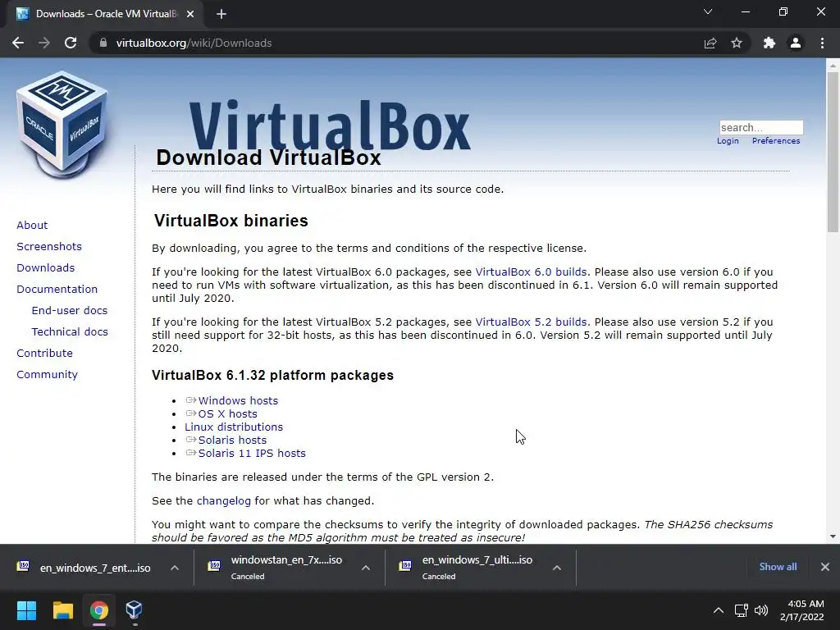The height and width of the screenshot is (630, 840).
Task: Go to About in sidebar
Action: pos(32,225)
